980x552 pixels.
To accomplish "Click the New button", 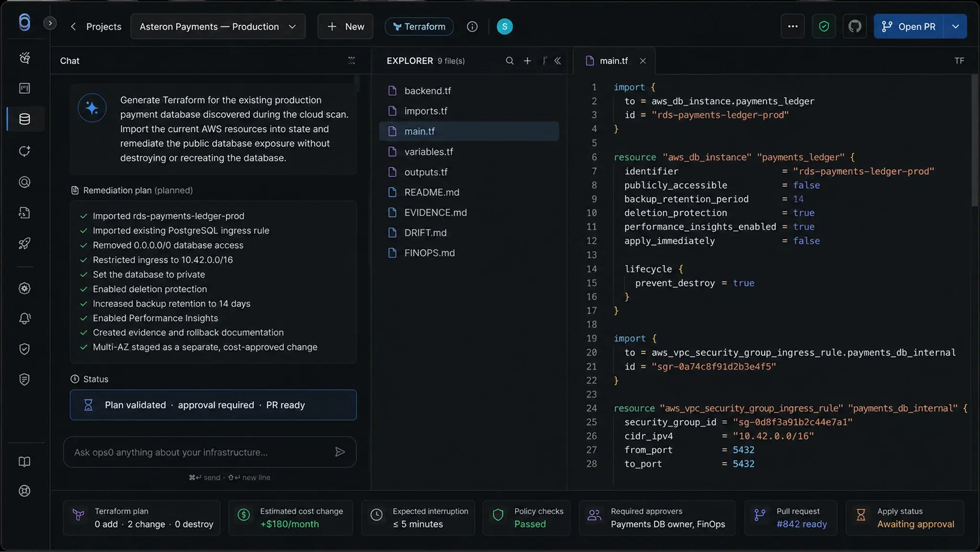I will (345, 27).
